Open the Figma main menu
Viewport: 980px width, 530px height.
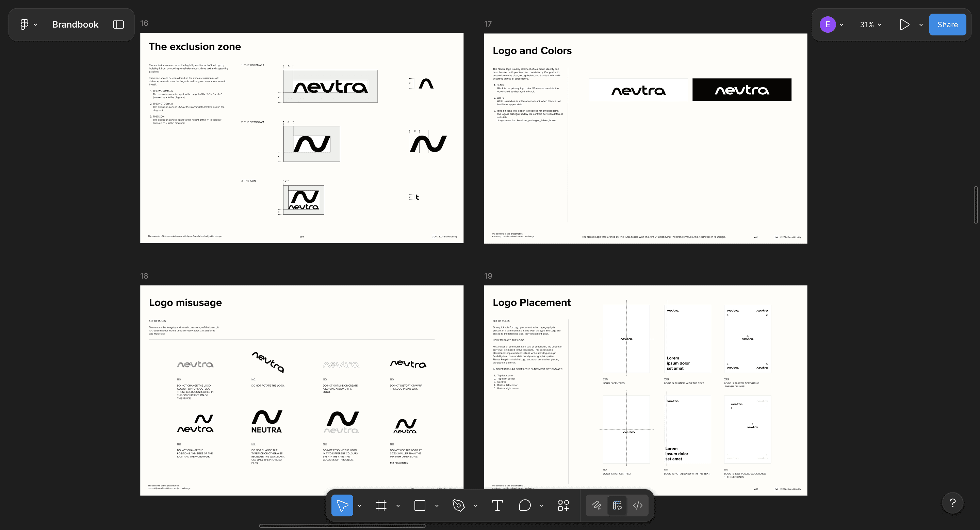pos(28,25)
